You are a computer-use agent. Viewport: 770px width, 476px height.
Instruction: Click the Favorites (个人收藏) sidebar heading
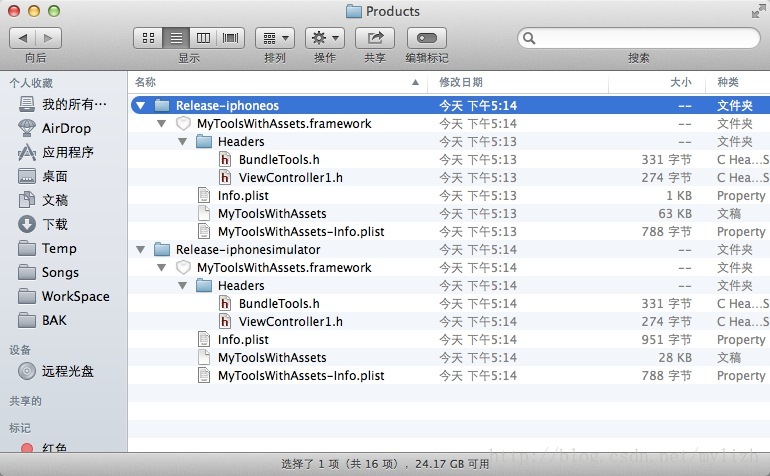point(31,83)
